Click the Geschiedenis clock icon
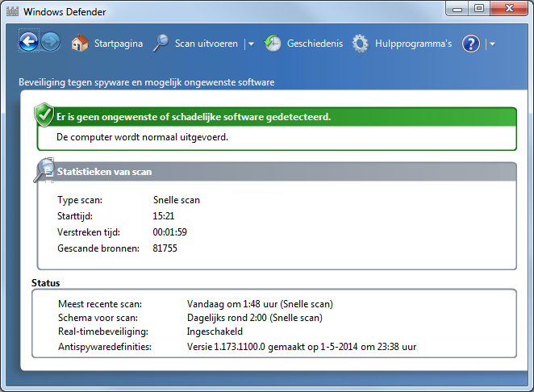 coord(273,44)
